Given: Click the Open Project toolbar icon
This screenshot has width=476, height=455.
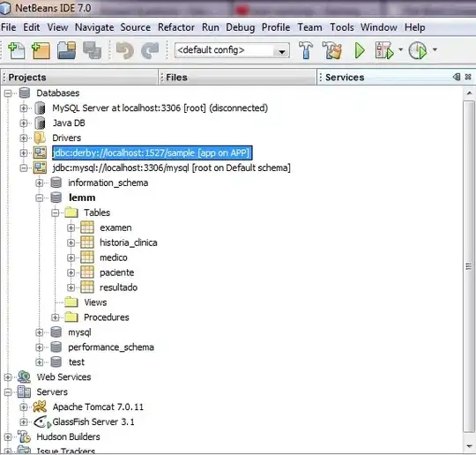Looking at the screenshot, I should pos(66,50).
